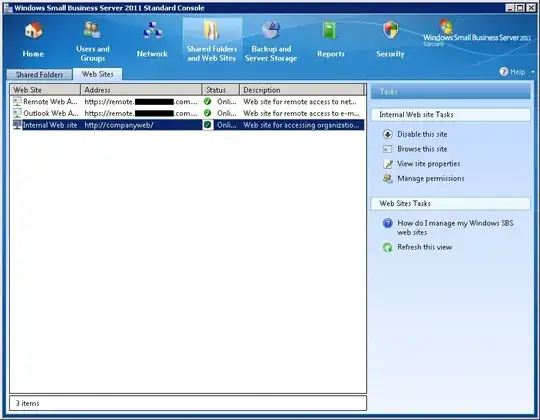Click the '3 items' status bar text
Screen dimensions: 540x420
(28, 403)
